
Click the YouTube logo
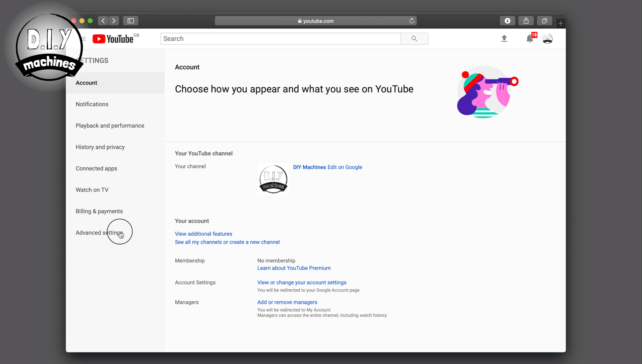[113, 39]
